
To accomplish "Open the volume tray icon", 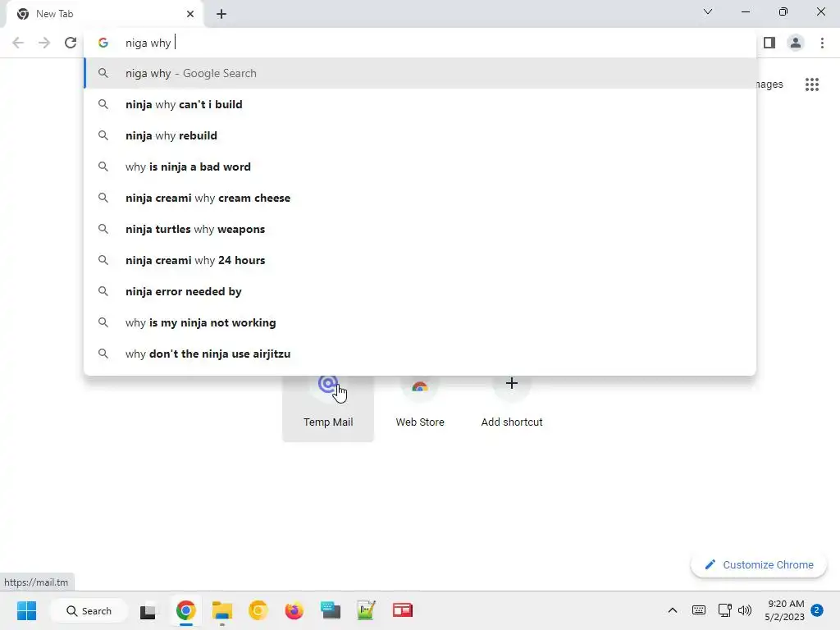I will coord(745,610).
